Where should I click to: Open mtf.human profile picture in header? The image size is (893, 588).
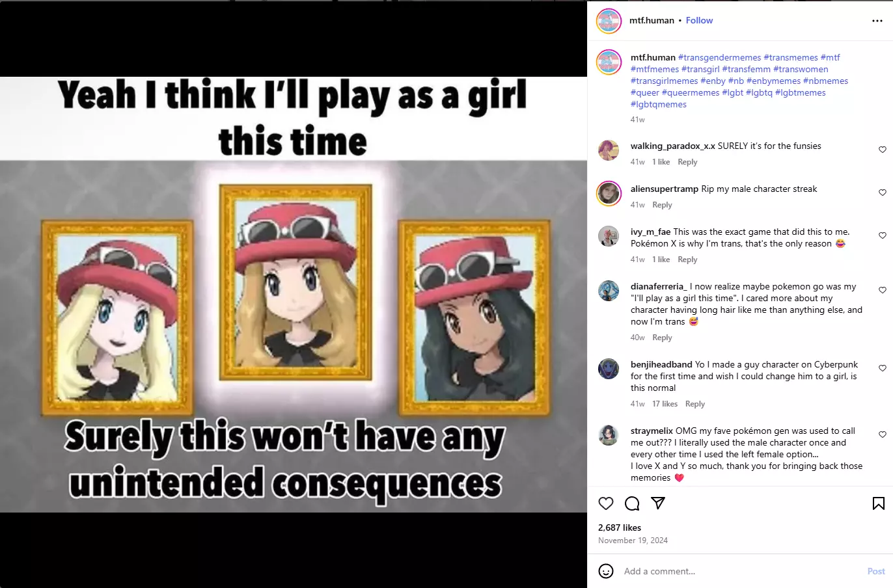point(609,21)
